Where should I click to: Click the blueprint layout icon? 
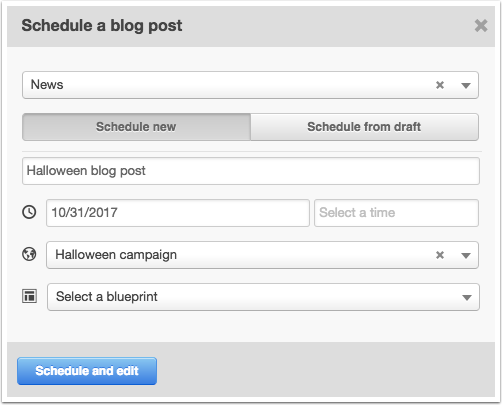(x=29, y=296)
